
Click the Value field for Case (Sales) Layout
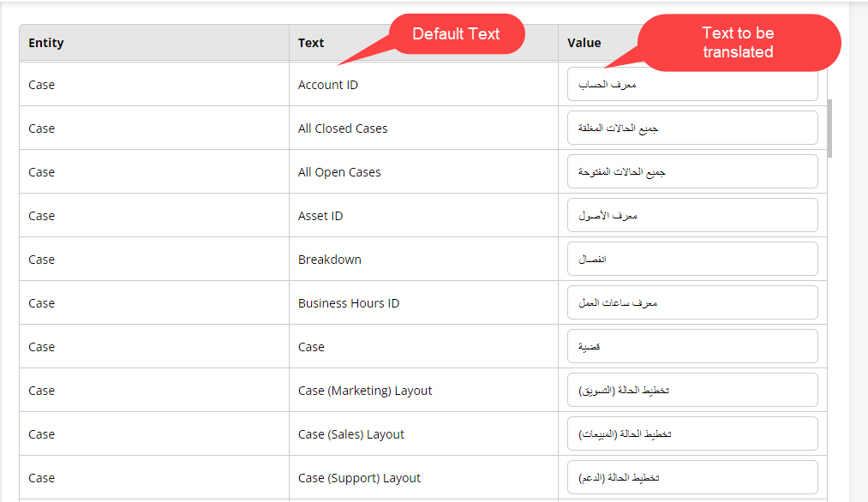point(692,434)
